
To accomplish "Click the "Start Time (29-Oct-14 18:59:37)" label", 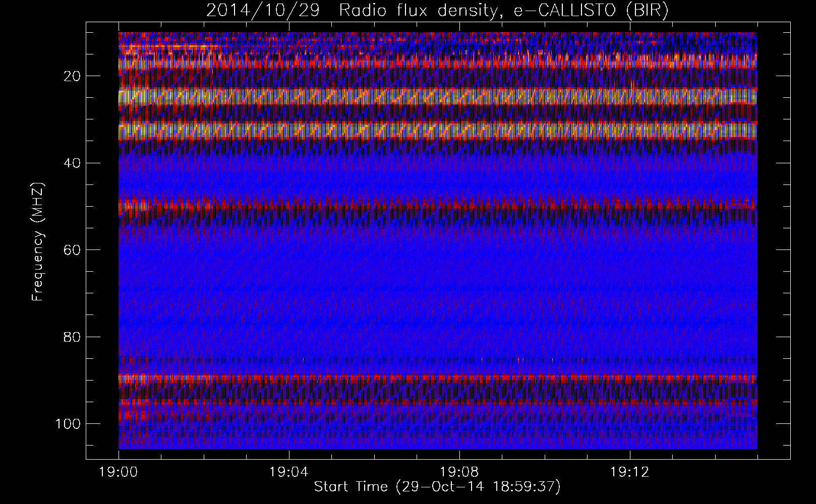I will (437, 487).
